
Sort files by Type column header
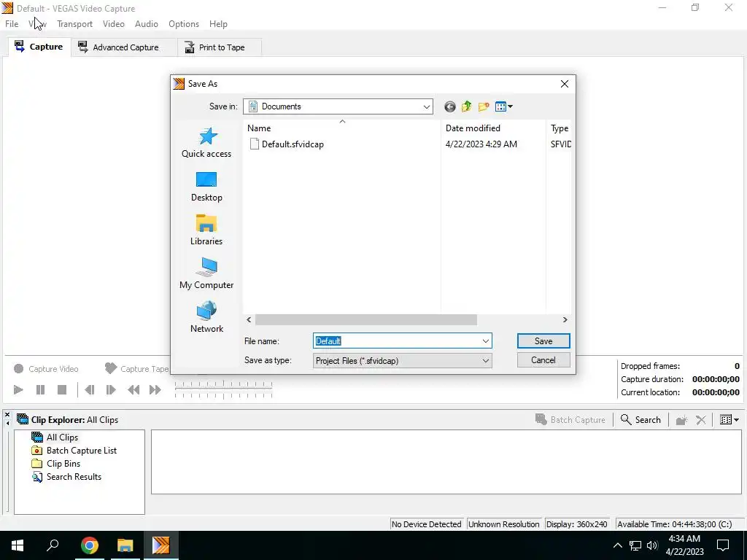pyautogui.click(x=559, y=128)
